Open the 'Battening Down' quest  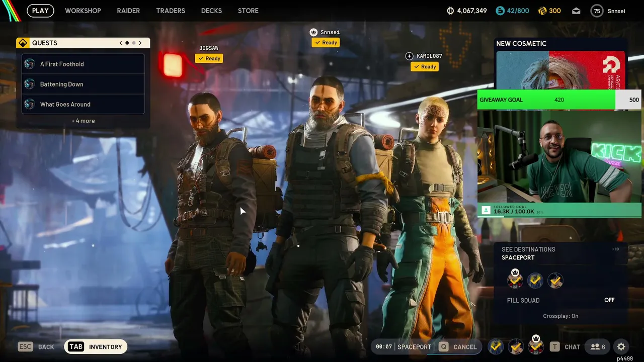83,84
